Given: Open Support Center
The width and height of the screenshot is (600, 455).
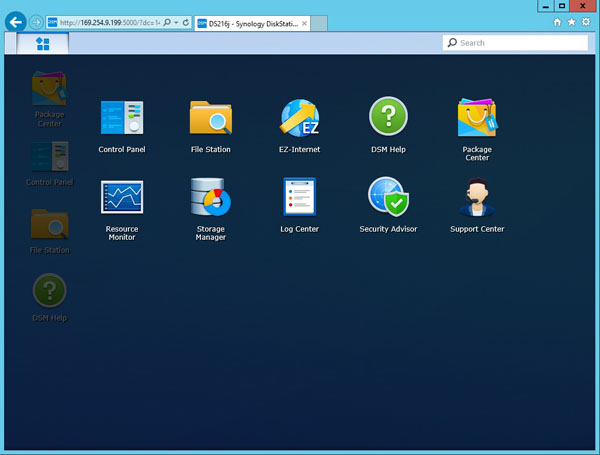Looking at the screenshot, I should (x=477, y=198).
